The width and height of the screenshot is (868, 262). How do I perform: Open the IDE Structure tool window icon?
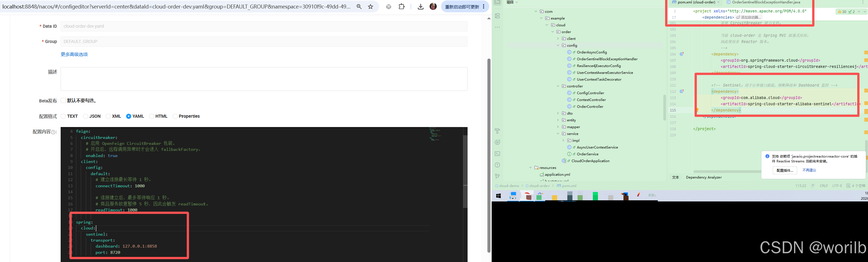497,16
